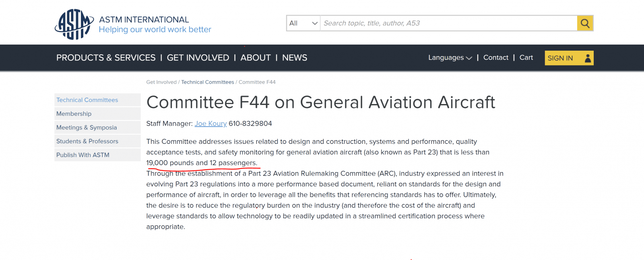Click the ASTM logo emblem
Viewport: 644px width, 260px height.
pyautogui.click(x=74, y=24)
